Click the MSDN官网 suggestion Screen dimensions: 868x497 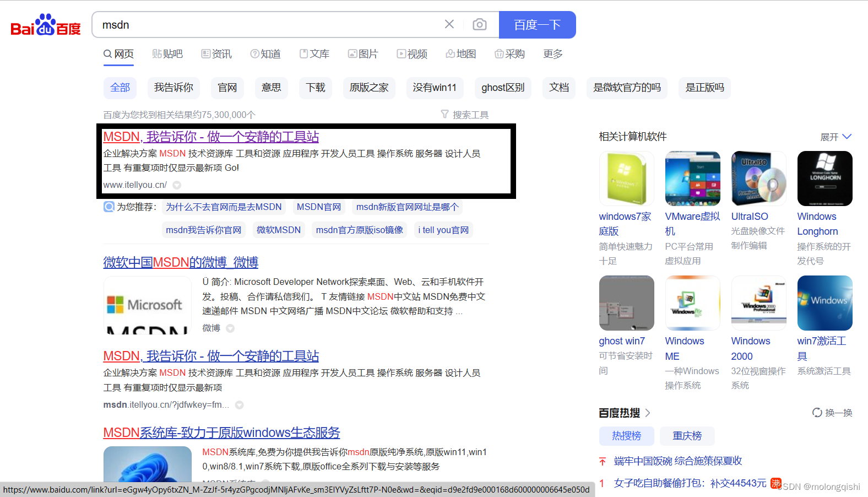coord(319,207)
